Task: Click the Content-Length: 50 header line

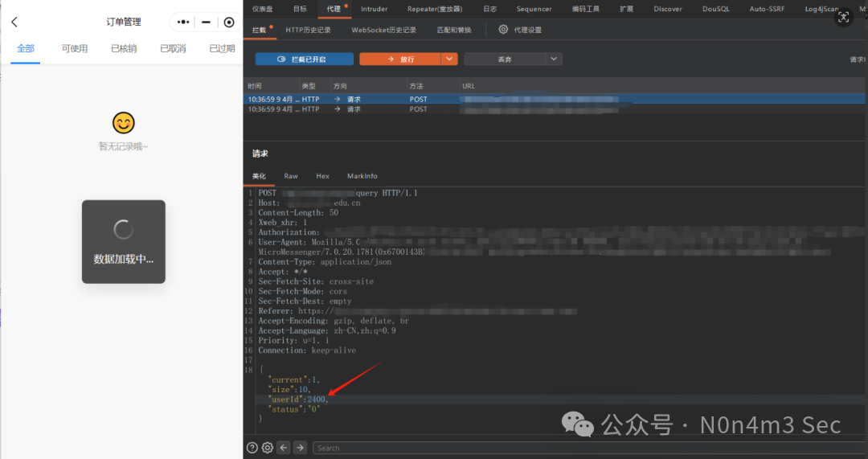Action: (298, 212)
